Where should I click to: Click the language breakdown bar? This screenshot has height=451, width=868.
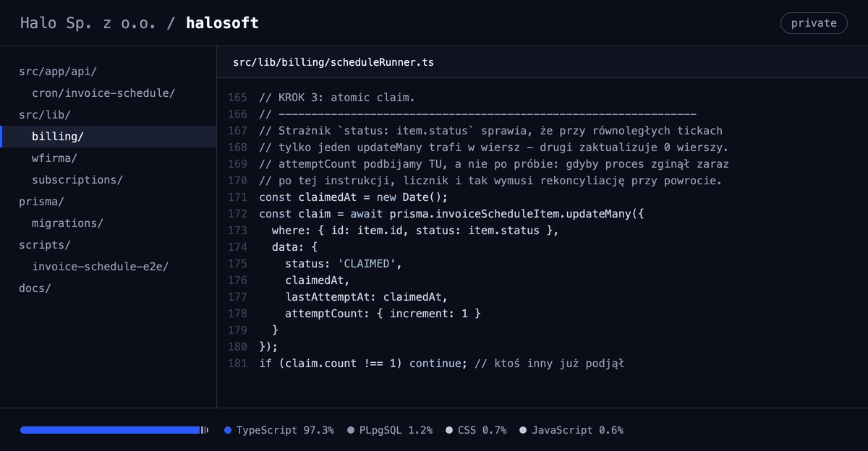114,430
